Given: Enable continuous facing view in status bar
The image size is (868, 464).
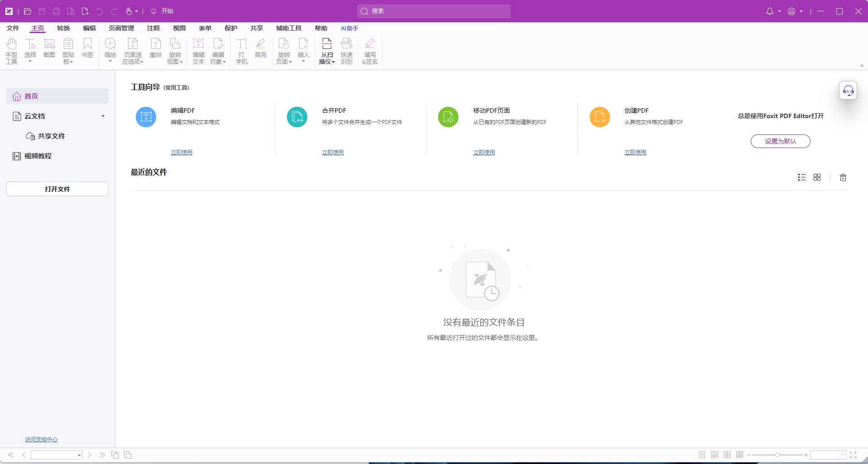Looking at the screenshot, I should pos(740,455).
